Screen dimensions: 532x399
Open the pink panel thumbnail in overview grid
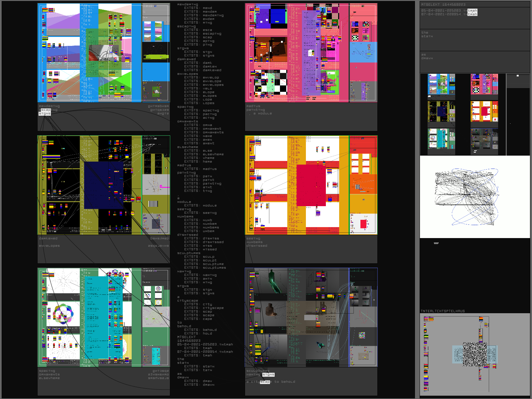point(484,84)
